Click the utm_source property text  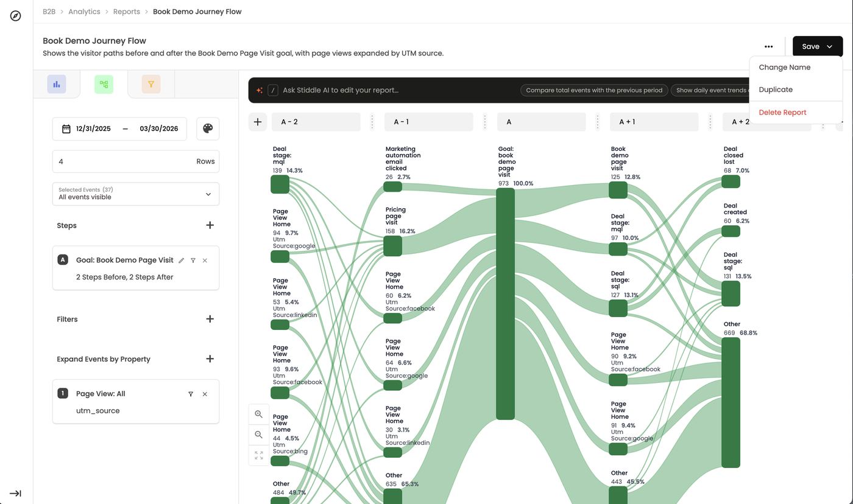pyautogui.click(x=97, y=411)
